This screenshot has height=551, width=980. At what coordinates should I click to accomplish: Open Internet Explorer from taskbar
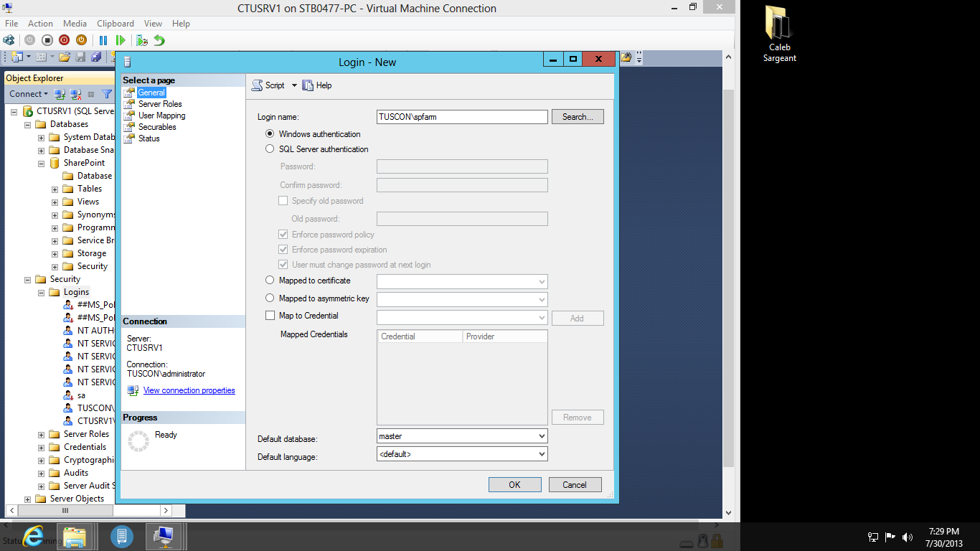[x=33, y=536]
